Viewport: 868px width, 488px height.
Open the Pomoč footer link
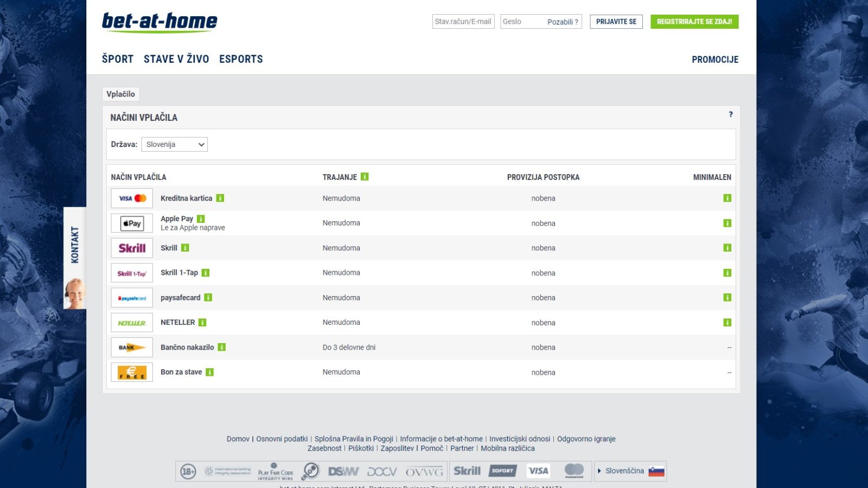coord(432,448)
